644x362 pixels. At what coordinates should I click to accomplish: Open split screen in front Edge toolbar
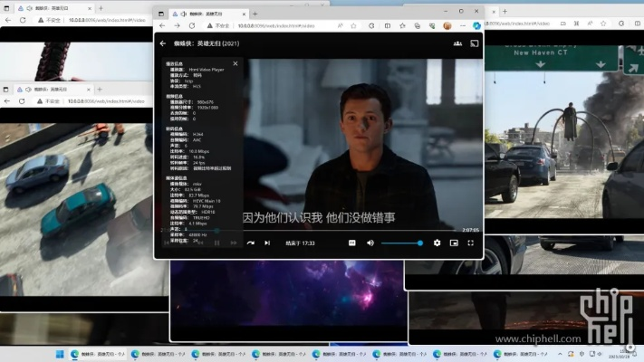(x=388, y=25)
